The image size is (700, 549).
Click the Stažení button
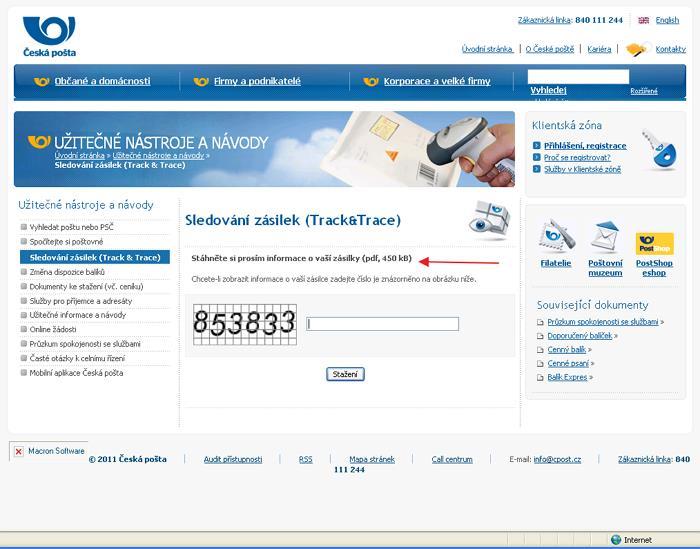point(345,374)
